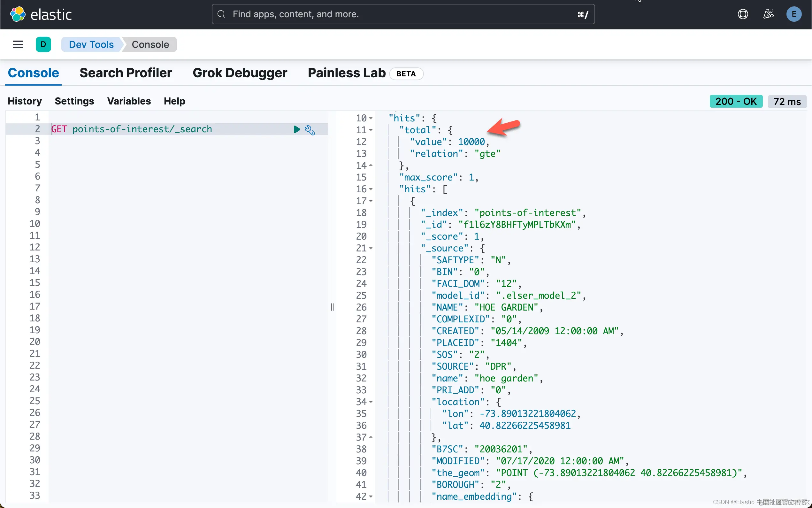Open the newsfeed celebration icon
The image size is (812, 508).
pyautogui.click(x=768, y=14)
